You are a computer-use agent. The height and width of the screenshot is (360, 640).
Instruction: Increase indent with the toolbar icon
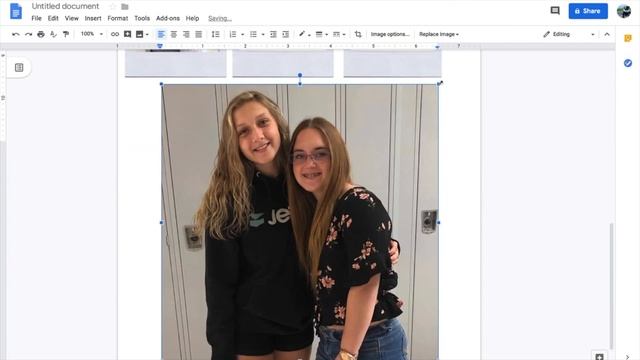pos(286,34)
